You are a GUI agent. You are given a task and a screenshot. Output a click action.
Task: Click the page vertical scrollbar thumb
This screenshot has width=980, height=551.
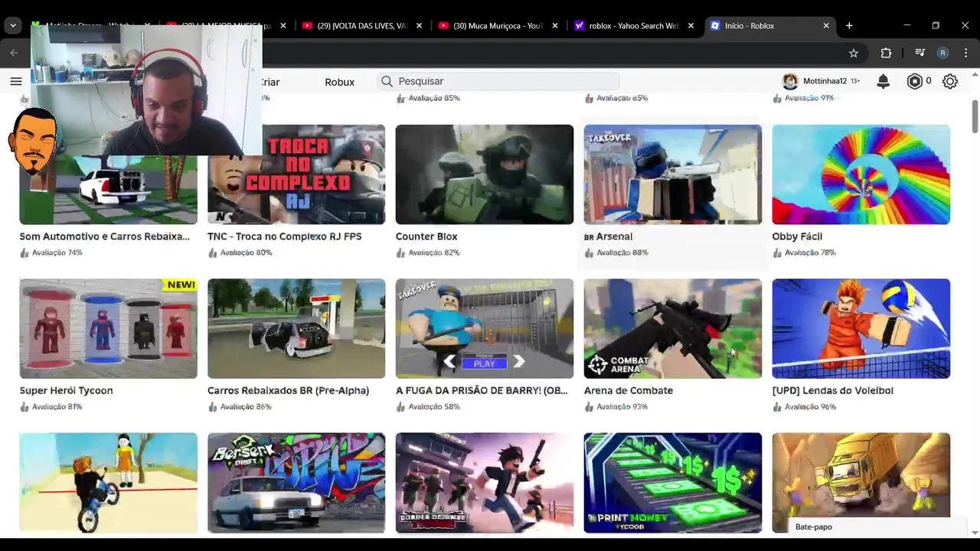pyautogui.click(x=975, y=116)
